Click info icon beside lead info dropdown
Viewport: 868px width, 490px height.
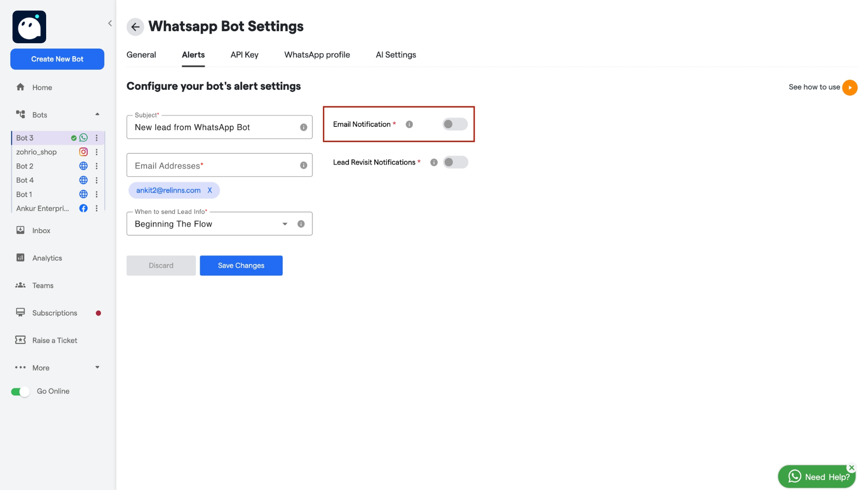click(x=301, y=224)
